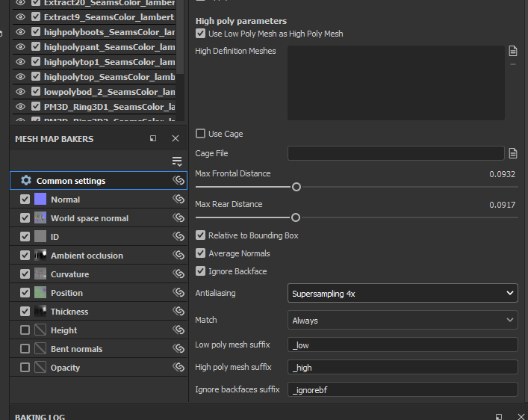The width and height of the screenshot is (528, 420).
Task: Undock the Mesh Map Bakers panel
Action: (x=153, y=138)
